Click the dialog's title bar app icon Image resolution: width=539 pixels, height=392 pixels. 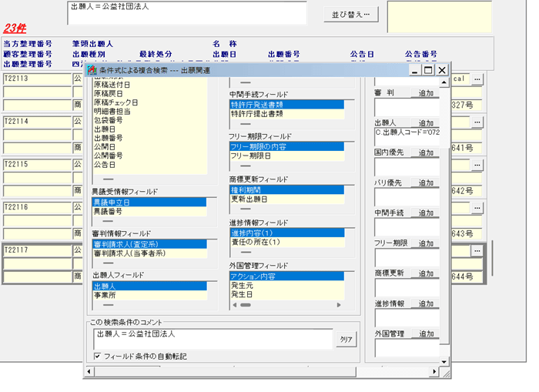point(92,70)
